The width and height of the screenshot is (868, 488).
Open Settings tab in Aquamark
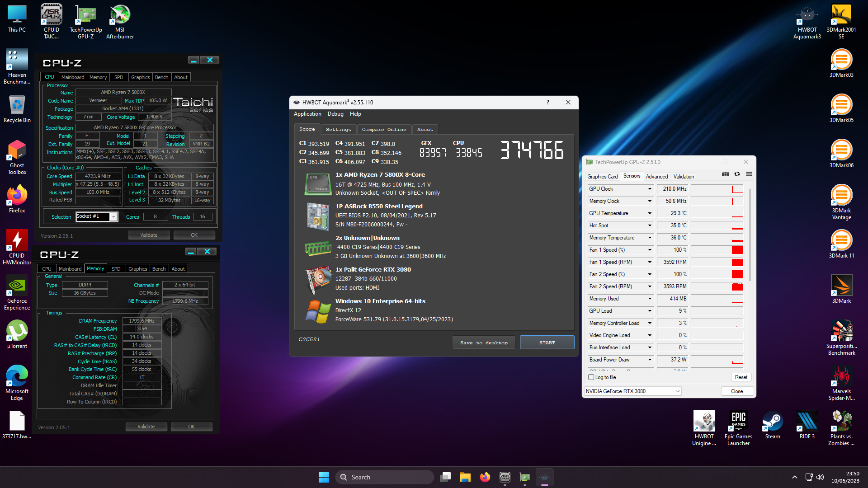(x=338, y=129)
